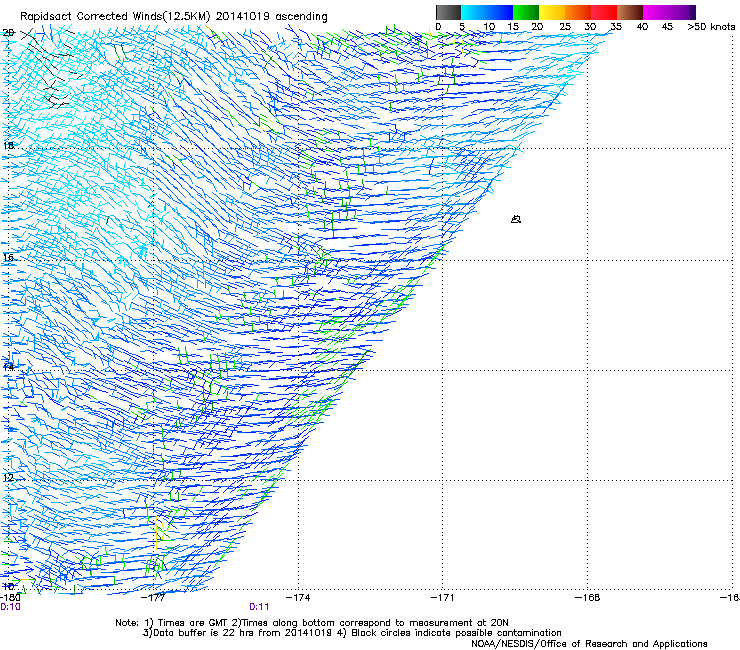Select the latitude axis label '12'
The width and height of the screenshot is (740, 650).
[8, 477]
